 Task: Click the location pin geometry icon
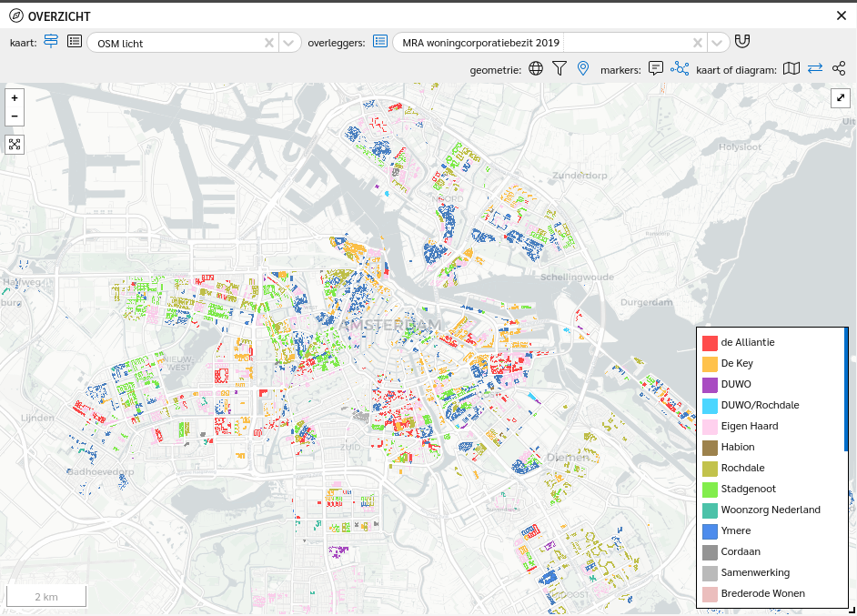pyautogui.click(x=583, y=68)
